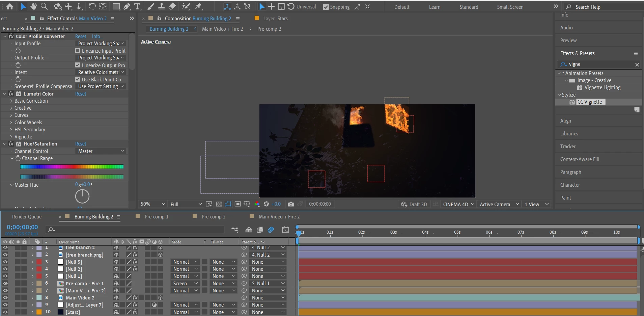Screen dimensions: 644x316
Task: Toggle the Transparency Grid icon
Action: [x=219, y=204]
